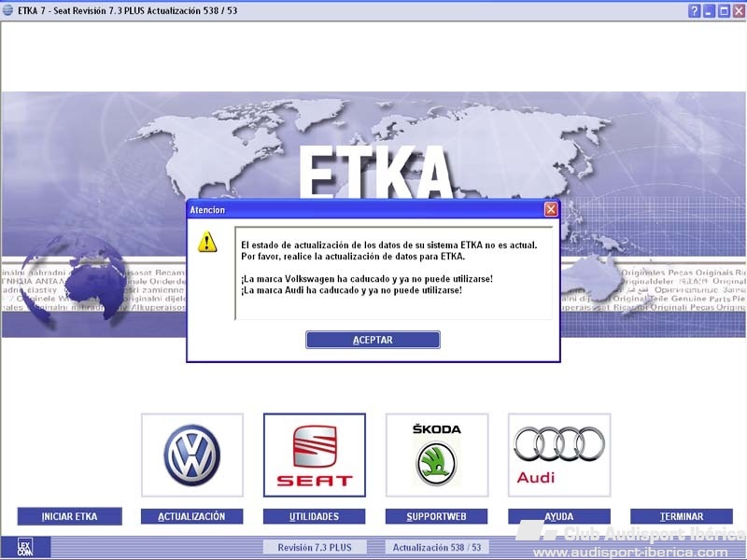This screenshot has width=747, height=560.
Task: Open the ACTUALIZACIÓN update button
Action: [x=192, y=517]
